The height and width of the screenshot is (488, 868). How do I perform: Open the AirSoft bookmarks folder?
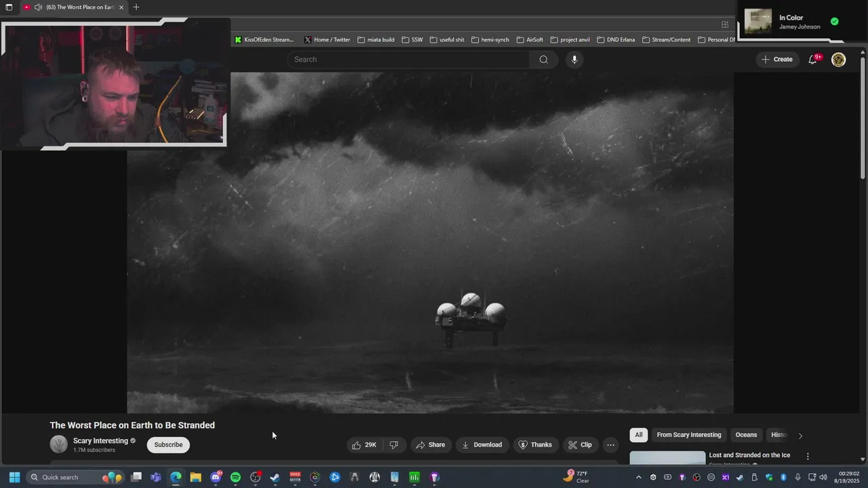pos(530,40)
